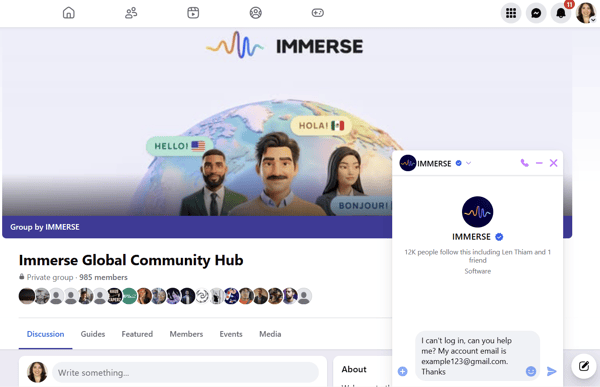Open the apps grid menu icon
Viewport: 600px width, 387px height.
pyautogui.click(x=511, y=13)
